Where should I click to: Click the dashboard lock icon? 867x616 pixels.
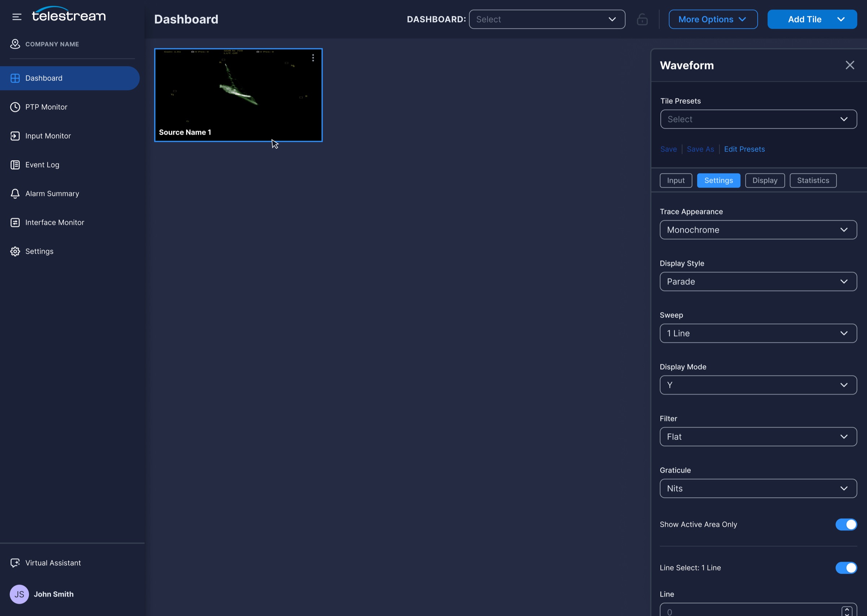[642, 19]
